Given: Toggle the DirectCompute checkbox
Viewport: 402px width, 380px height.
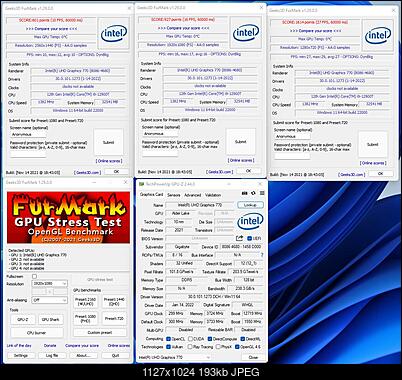Looking at the screenshot, I should pyautogui.click(x=210, y=339).
